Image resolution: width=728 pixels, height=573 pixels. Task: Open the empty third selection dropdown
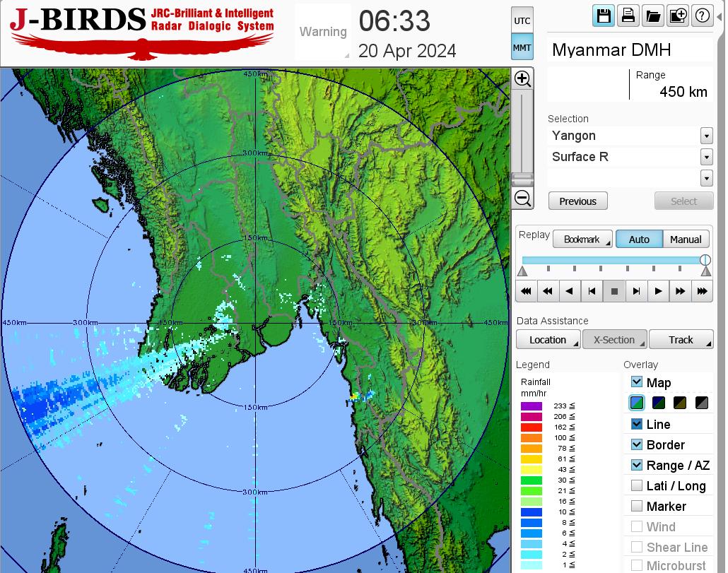click(706, 178)
